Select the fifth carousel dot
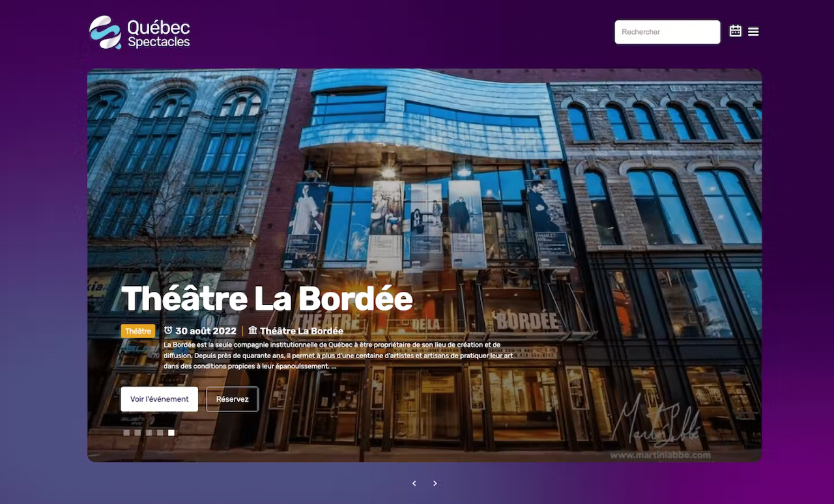The image size is (834, 504). coord(171,432)
